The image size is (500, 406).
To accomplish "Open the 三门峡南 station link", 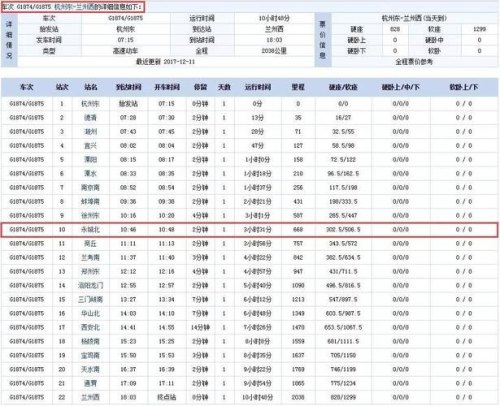I will point(90,300).
